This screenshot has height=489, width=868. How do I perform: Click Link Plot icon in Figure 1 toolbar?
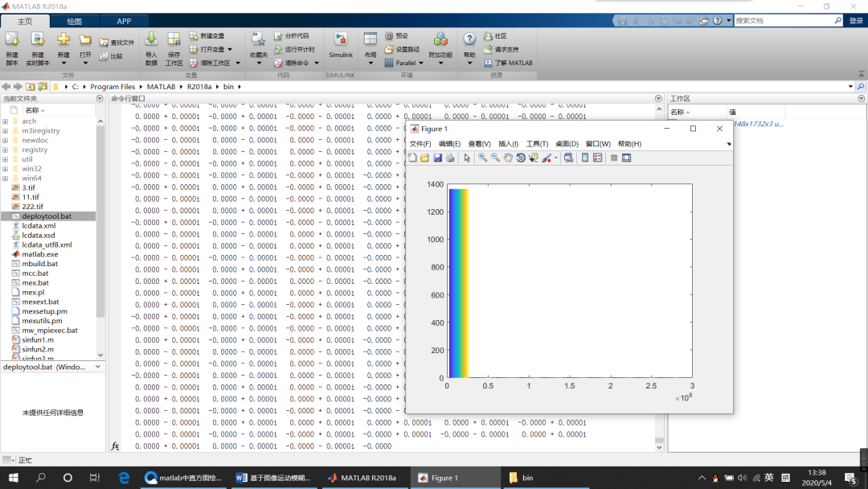point(568,158)
